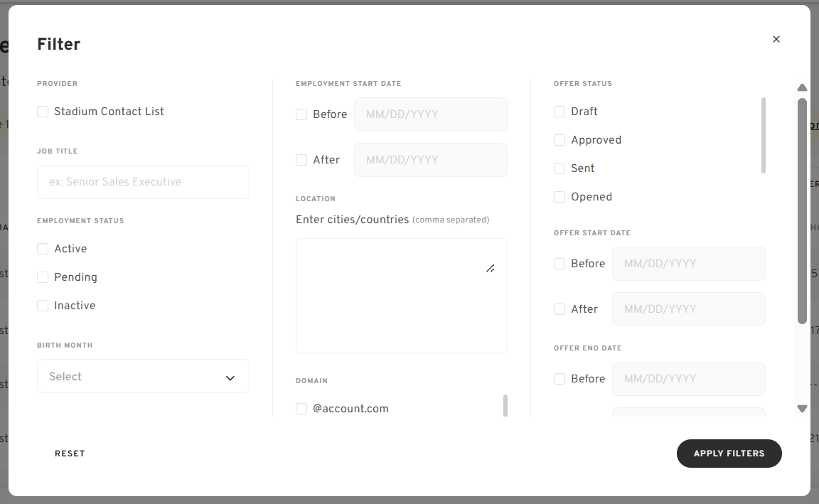Close the Filter dialog with X icon
The height and width of the screenshot is (504, 819).
[x=776, y=39]
